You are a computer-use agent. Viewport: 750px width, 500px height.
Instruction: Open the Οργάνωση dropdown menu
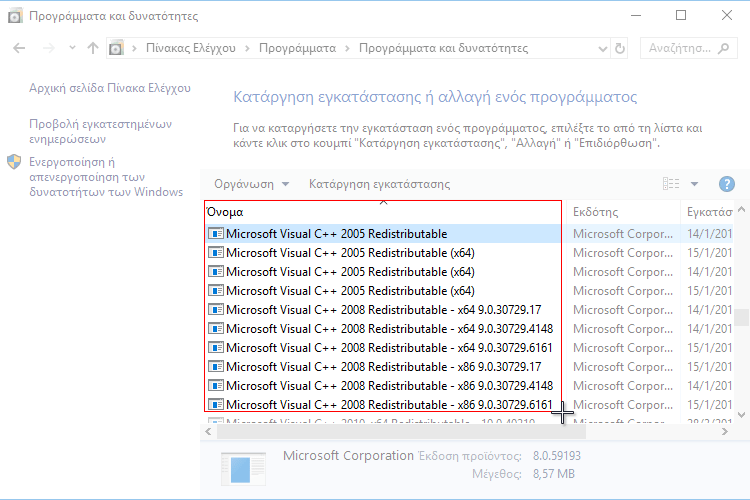coord(252,184)
